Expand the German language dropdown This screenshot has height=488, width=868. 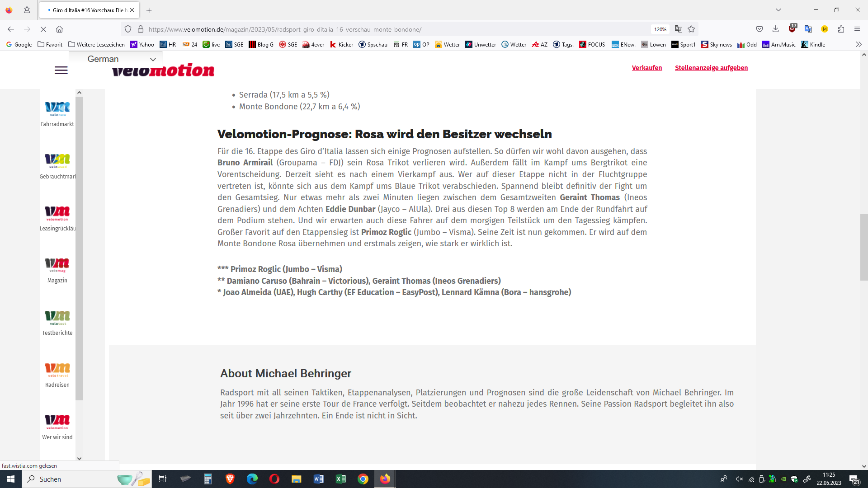[x=116, y=59]
